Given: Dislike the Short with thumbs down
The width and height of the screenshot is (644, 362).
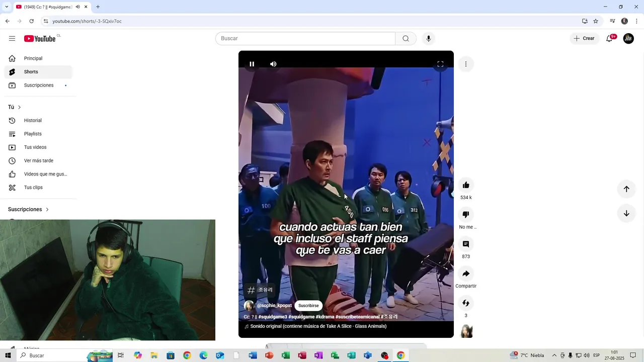Looking at the screenshot, I should 466,215.
